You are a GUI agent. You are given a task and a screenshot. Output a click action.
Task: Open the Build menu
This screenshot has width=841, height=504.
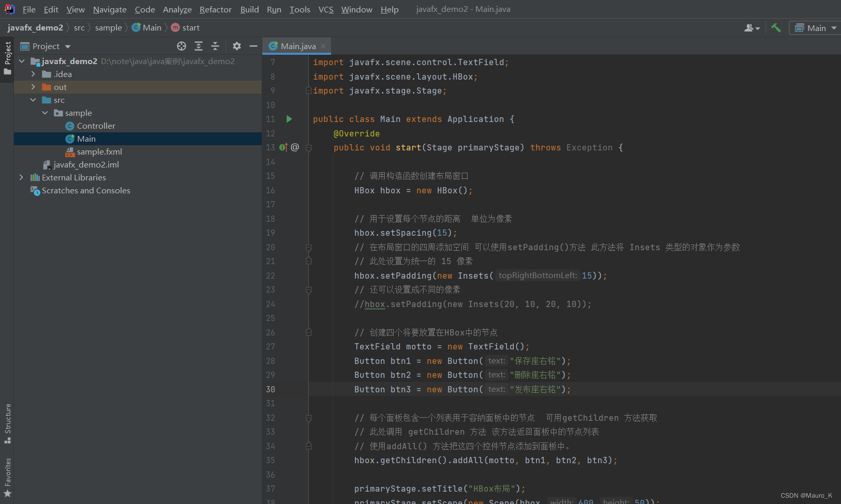click(x=250, y=9)
